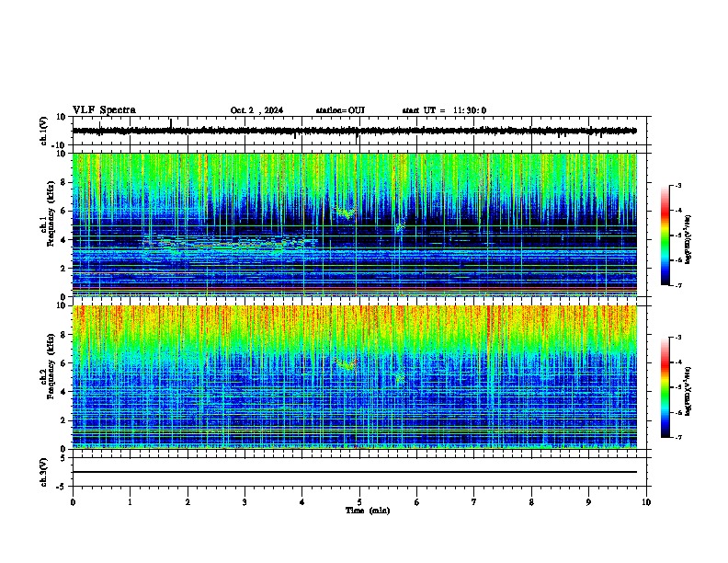Click the "8" frequency tick on ch.2 spectrogram
The height and width of the screenshot is (563, 728).
[64, 335]
